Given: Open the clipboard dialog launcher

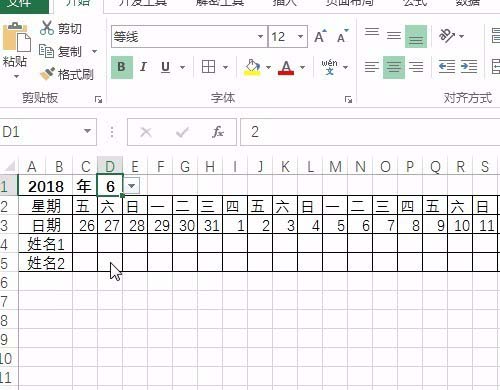Looking at the screenshot, I should coord(98,99).
